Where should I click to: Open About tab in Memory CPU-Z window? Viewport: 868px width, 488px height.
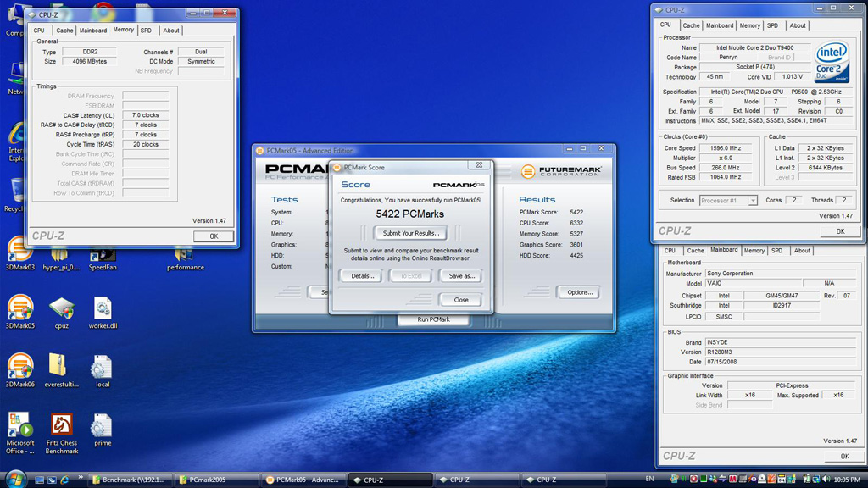click(171, 30)
